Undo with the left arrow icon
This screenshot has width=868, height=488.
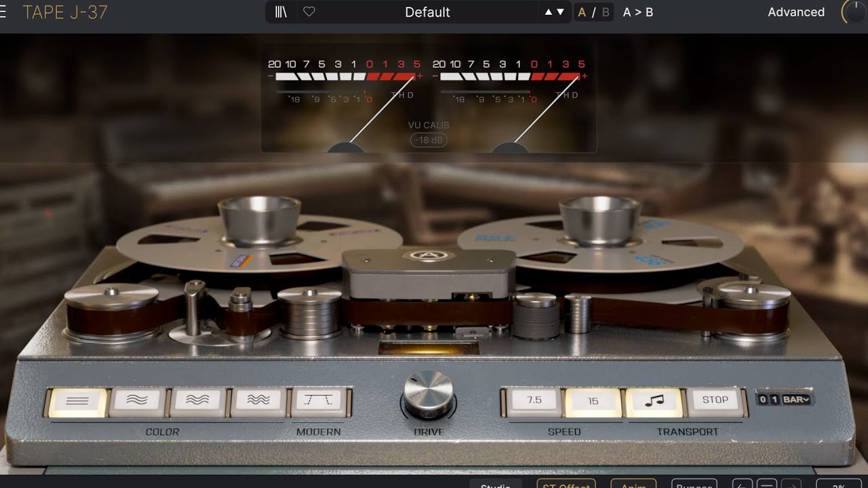pos(742,484)
